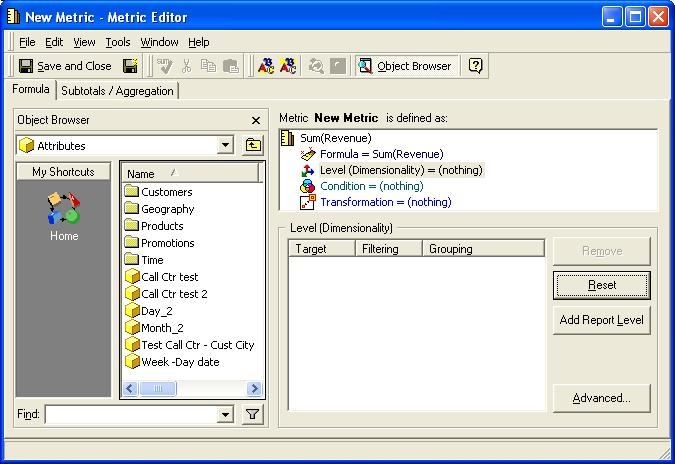The image size is (675, 464).
Task: Select the Condition = (nothing) line
Action: 371,186
